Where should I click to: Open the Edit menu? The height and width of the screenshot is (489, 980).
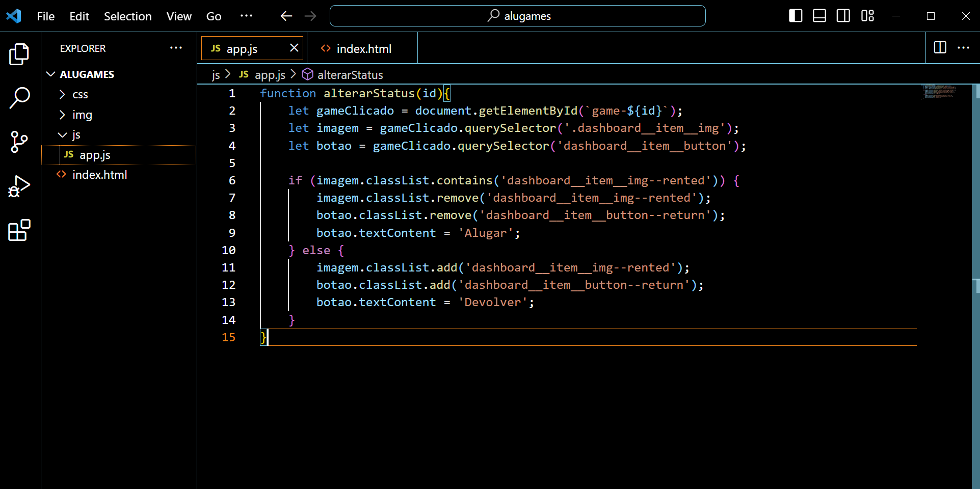coord(79,16)
